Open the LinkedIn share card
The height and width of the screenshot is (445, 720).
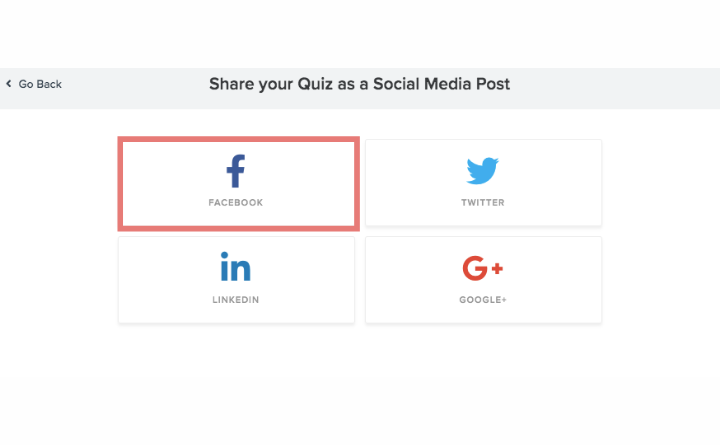click(x=236, y=280)
